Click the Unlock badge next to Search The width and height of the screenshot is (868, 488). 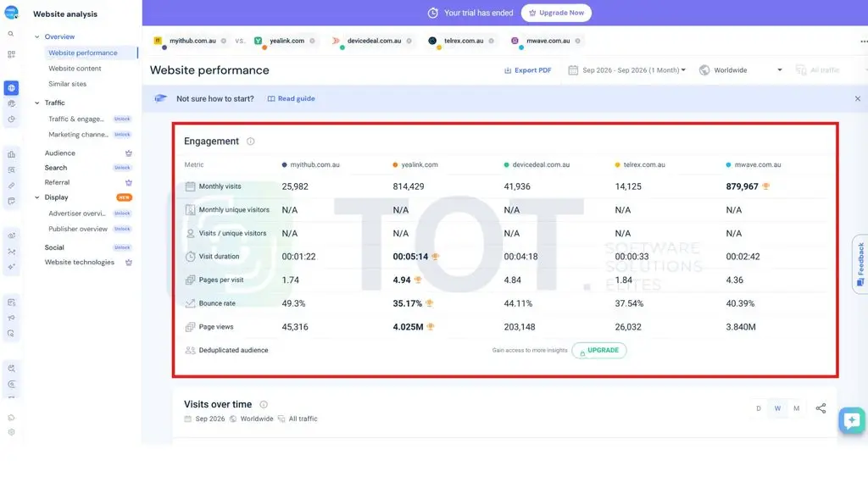(122, 168)
